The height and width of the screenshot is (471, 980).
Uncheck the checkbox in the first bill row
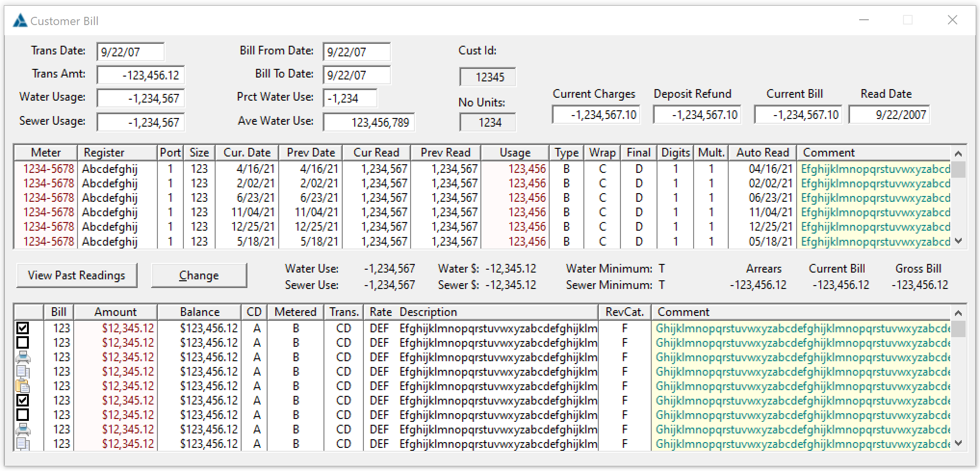click(23, 328)
